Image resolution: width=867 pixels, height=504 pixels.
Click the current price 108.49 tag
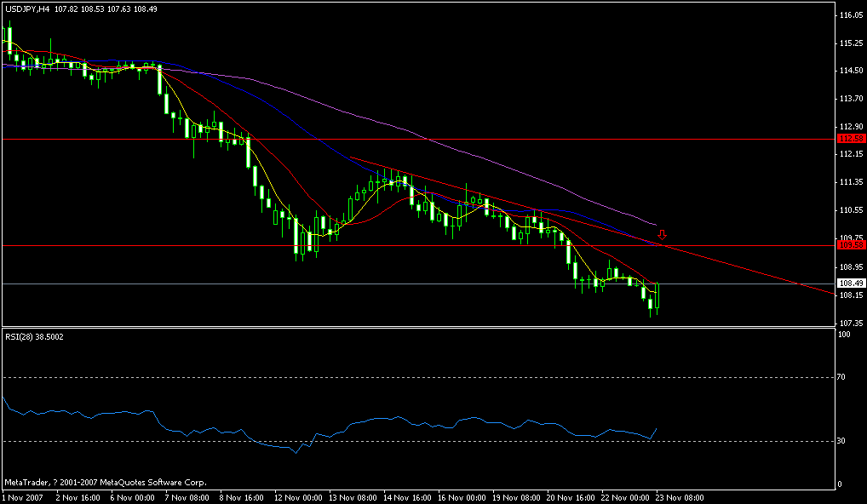851,283
